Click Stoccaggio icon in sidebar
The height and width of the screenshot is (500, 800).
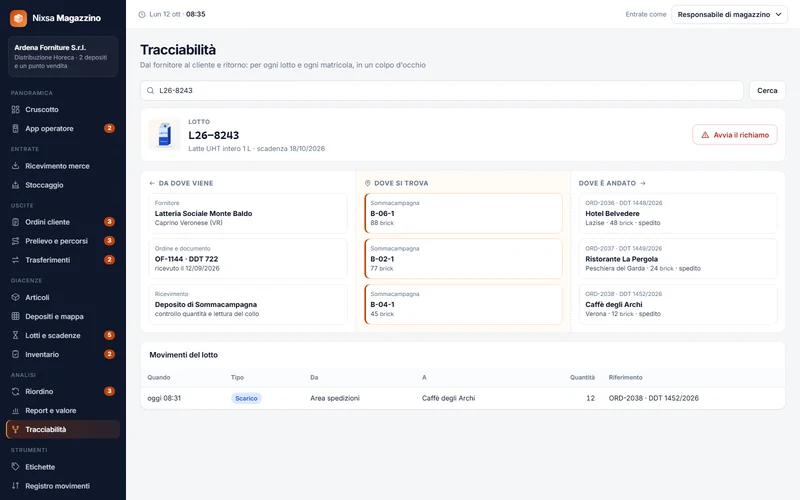click(x=15, y=185)
